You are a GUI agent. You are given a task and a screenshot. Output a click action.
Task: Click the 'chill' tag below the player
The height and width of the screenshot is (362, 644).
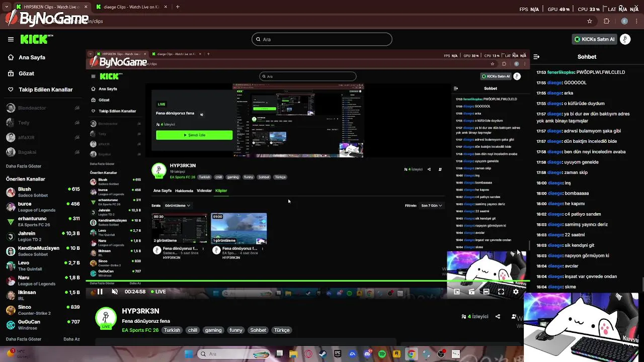193,330
